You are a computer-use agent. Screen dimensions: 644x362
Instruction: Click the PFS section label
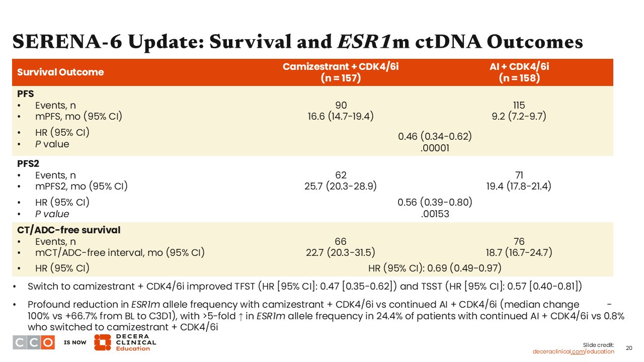point(26,94)
